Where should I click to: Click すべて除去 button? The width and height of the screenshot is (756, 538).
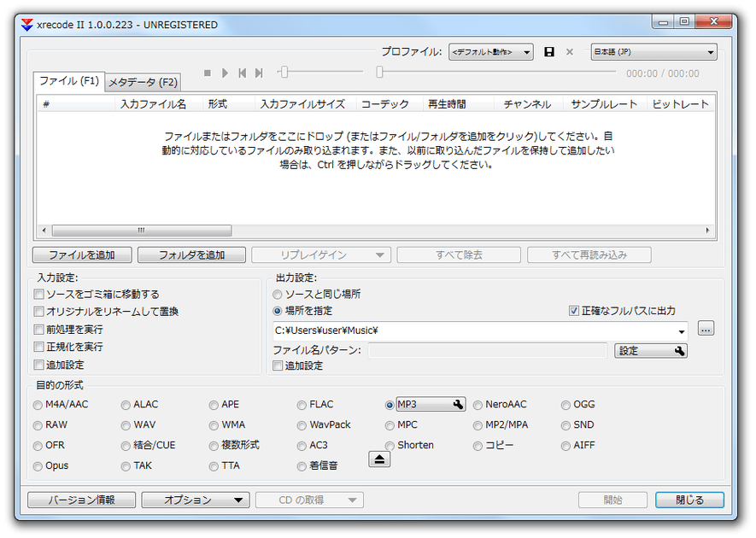[459, 255]
